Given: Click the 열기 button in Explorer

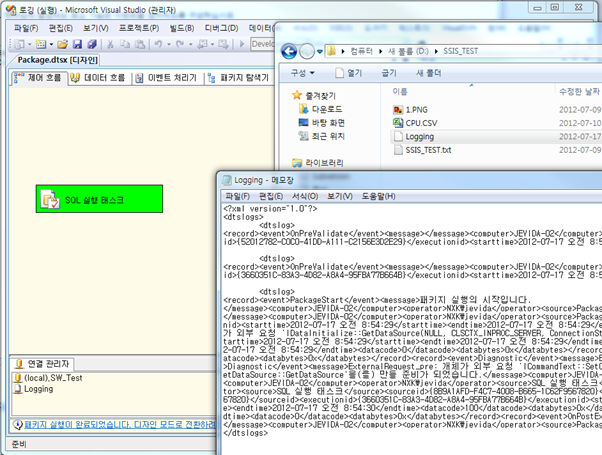Looking at the screenshot, I should tap(349, 73).
